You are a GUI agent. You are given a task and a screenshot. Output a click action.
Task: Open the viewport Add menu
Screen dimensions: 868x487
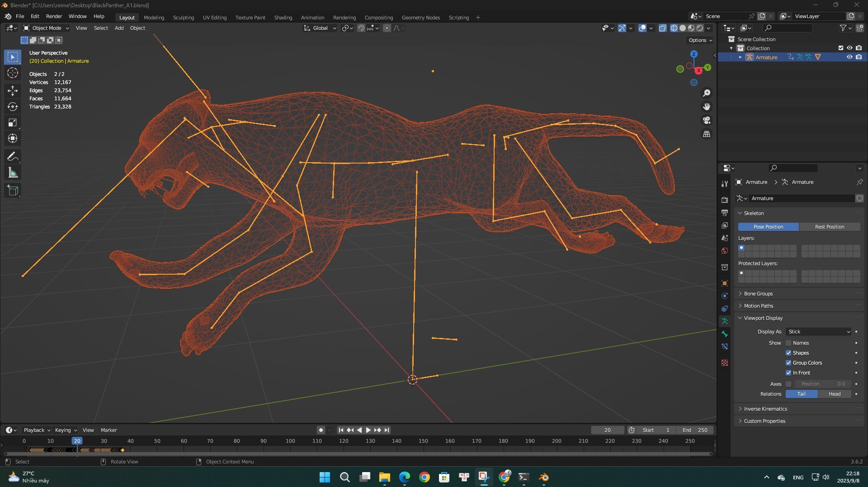119,28
